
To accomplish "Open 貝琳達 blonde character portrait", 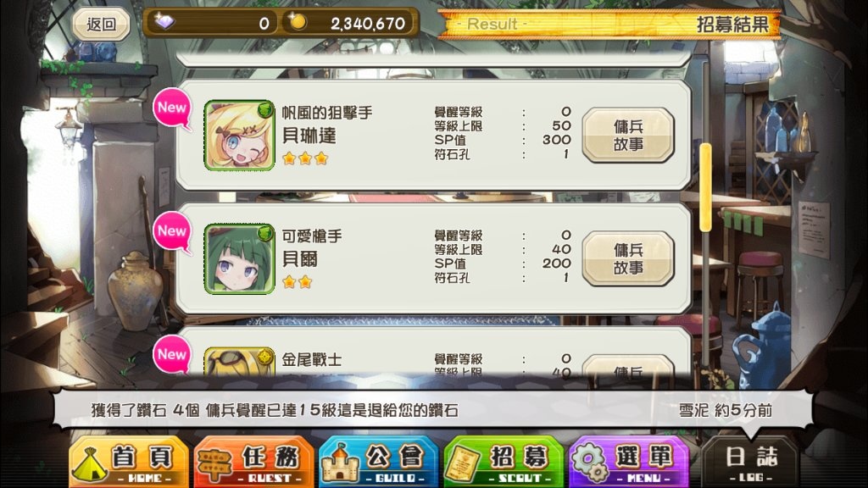I will (x=239, y=136).
